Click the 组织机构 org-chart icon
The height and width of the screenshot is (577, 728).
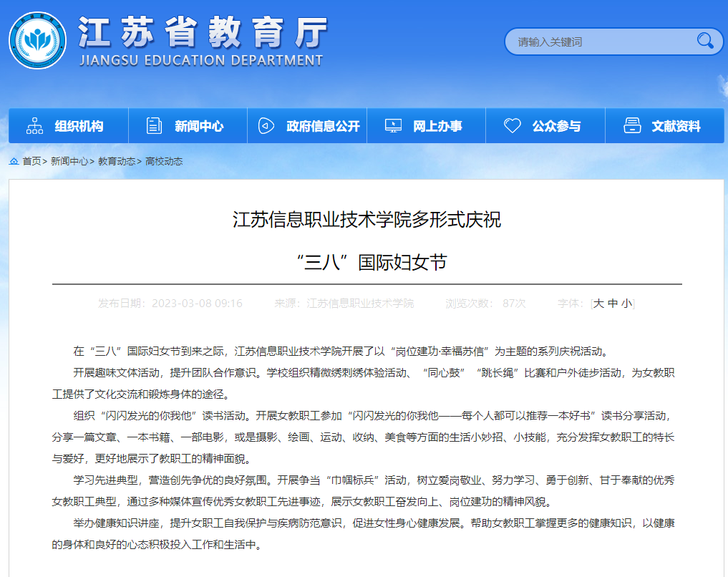[35, 126]
